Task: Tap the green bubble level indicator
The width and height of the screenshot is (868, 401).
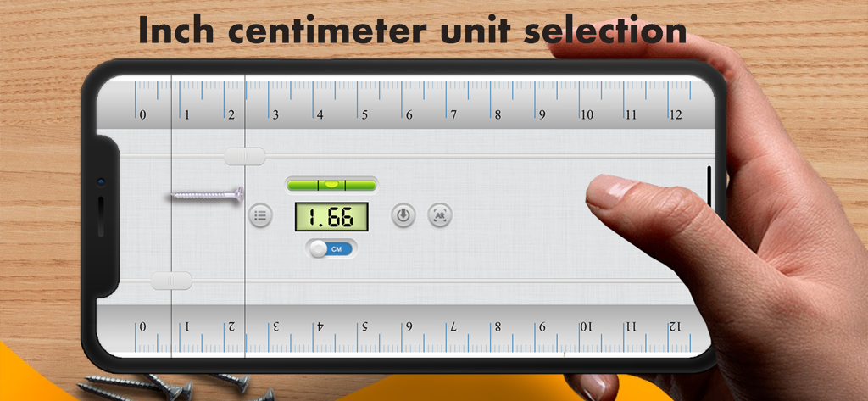Action: (x=331, y=185)
